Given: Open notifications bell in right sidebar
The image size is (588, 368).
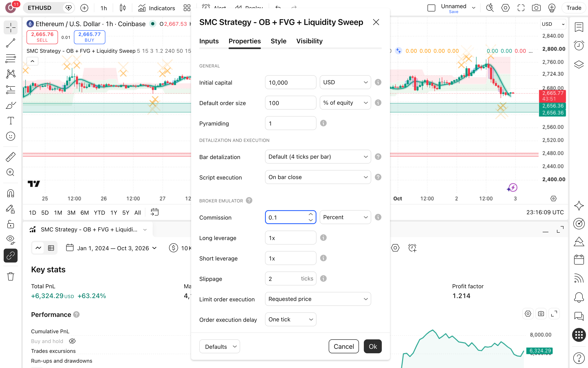Looking at the screenshot, I should (579, 297).
